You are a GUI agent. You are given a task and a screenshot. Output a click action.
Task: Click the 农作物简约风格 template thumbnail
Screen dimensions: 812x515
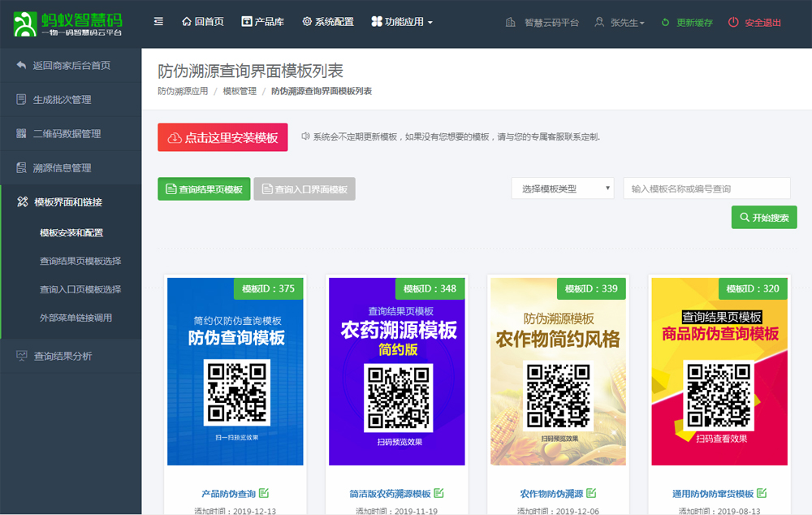coord(559,371)
